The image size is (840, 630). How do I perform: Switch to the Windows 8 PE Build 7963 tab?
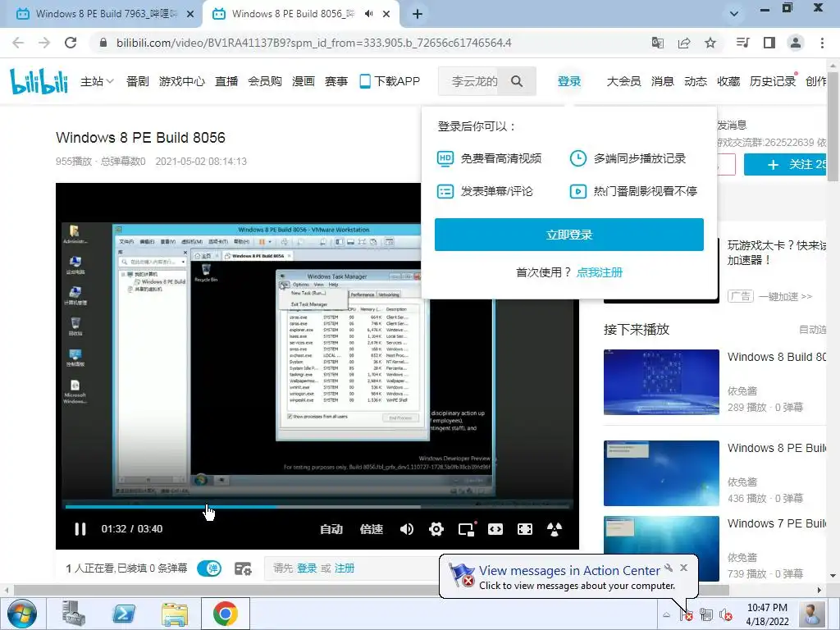tap(102, 14)
